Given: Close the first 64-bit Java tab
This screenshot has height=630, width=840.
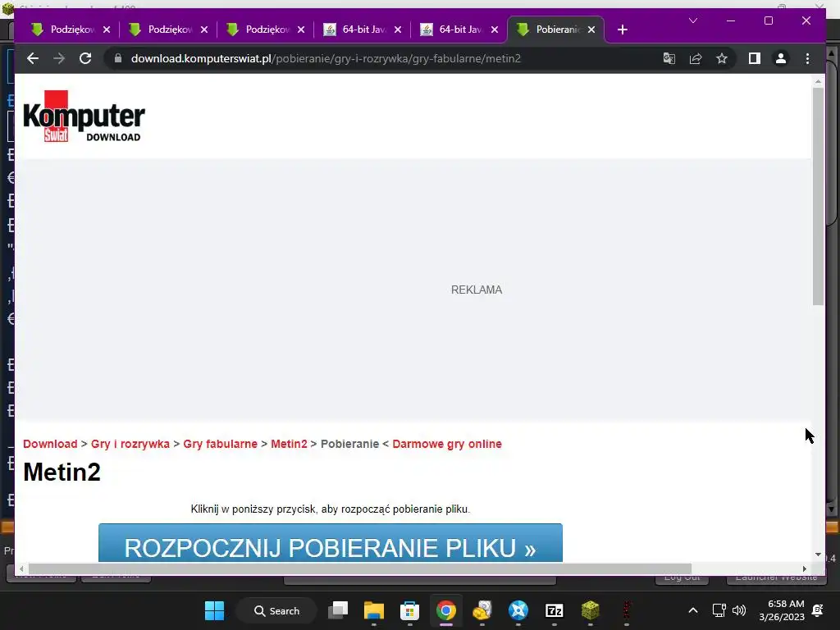Looking at the screenshot, I should tap(398, 30).
